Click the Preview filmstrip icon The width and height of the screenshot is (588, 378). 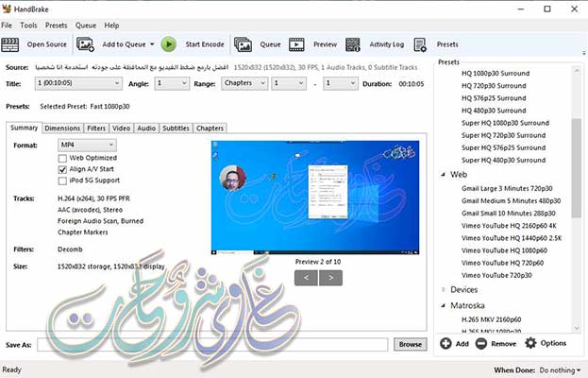(296, 44)
